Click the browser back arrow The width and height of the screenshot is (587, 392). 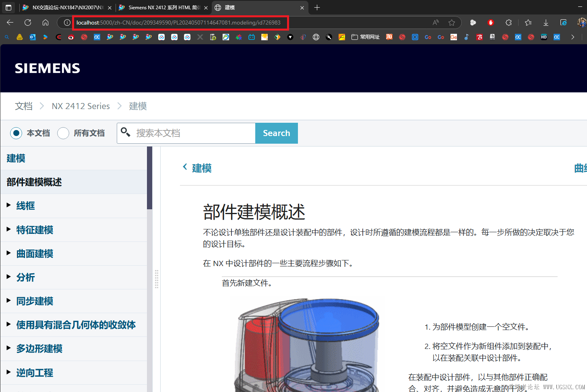(10, 23)
